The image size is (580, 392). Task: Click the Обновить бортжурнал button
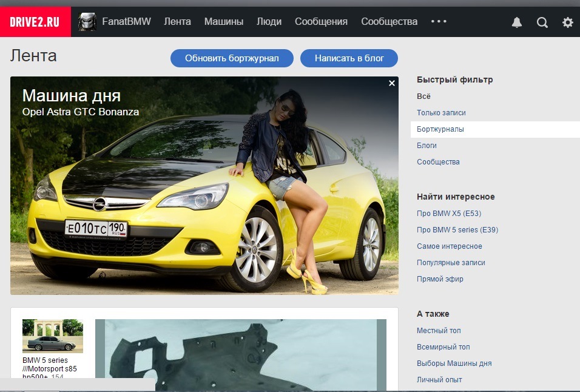(232, 58)
